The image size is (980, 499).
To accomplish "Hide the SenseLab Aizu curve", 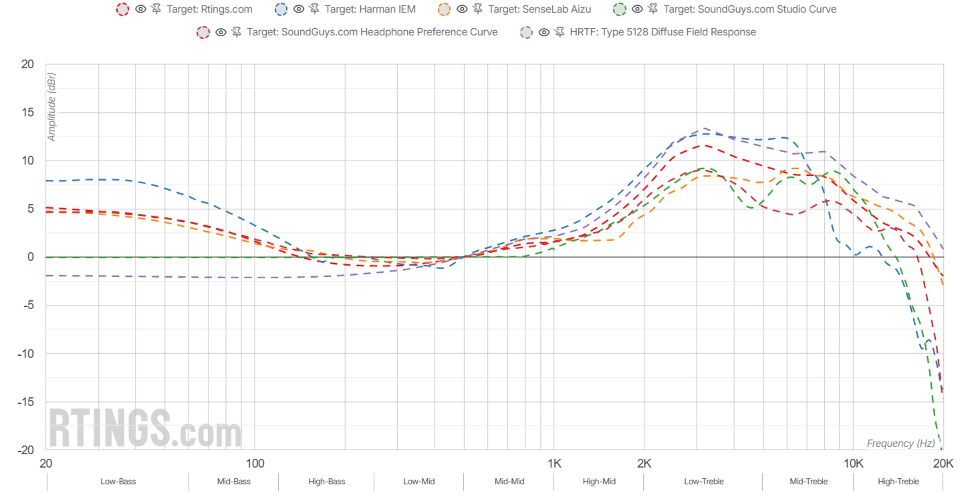I will (462, 9).
